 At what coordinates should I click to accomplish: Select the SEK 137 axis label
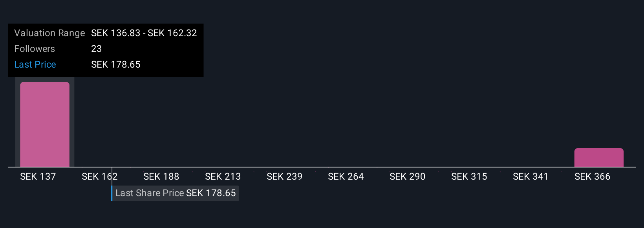point(38,177)
